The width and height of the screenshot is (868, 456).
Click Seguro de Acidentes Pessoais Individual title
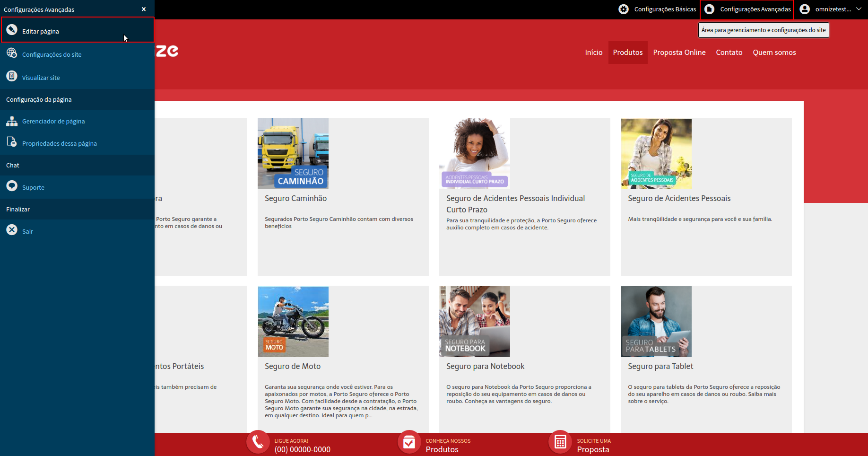516,204
